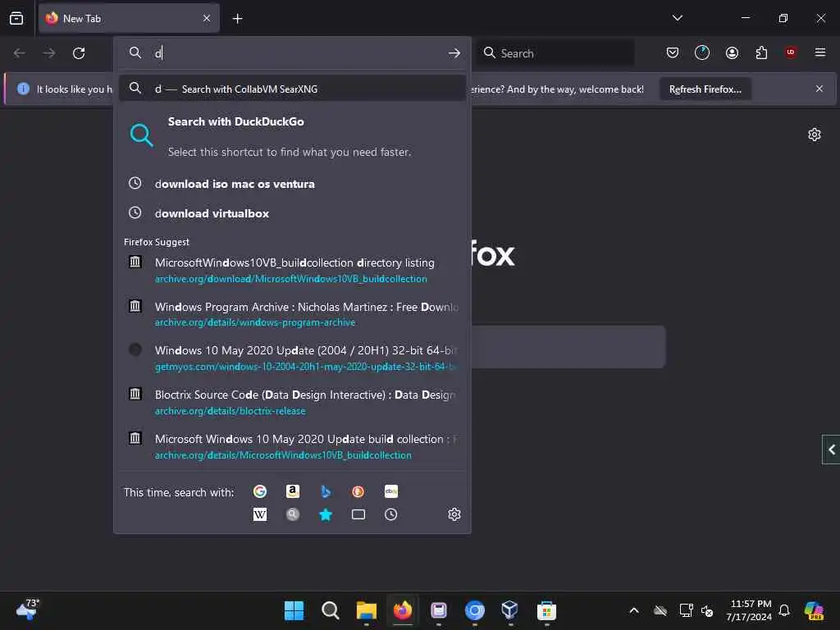Open Microsoft Windows 10 May 2020 build collection

tap(292, 446)
